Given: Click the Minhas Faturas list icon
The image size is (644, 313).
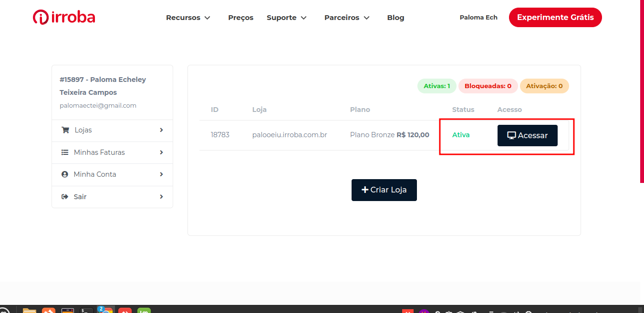Looking at the screenshot, I should [65, 152].
